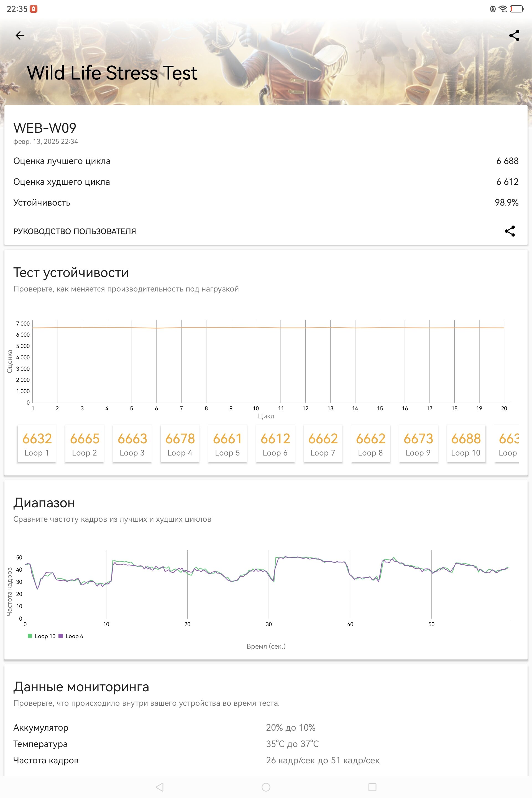
Task: Select the Loop 6 score card 6612
Action: click(x=275, y=444)
